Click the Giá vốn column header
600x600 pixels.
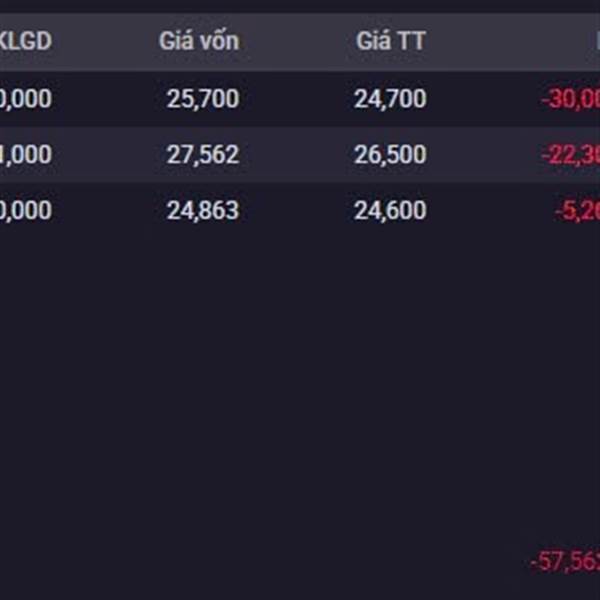pos(199,41)
